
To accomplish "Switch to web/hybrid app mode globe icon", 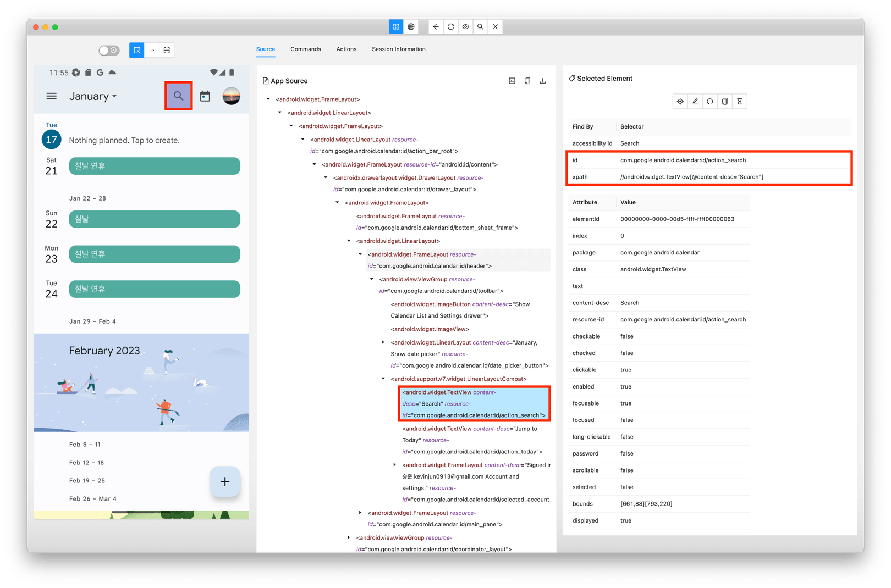I will [x=411, y=26].
